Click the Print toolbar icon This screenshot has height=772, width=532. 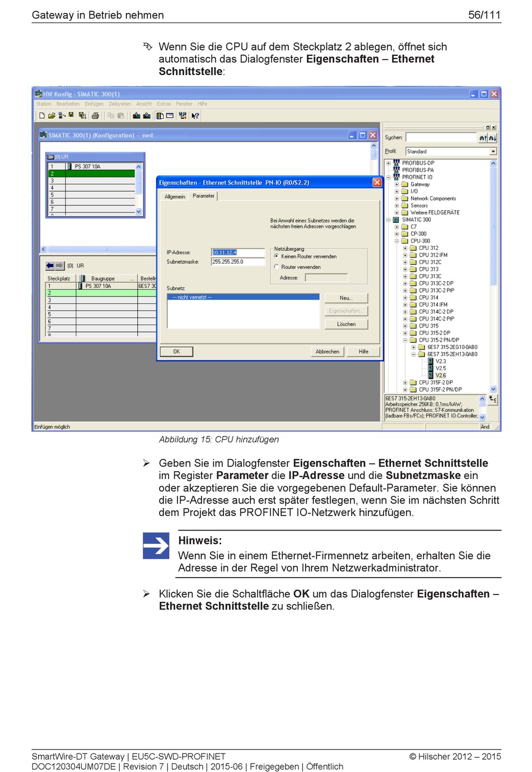click(95, 116)
